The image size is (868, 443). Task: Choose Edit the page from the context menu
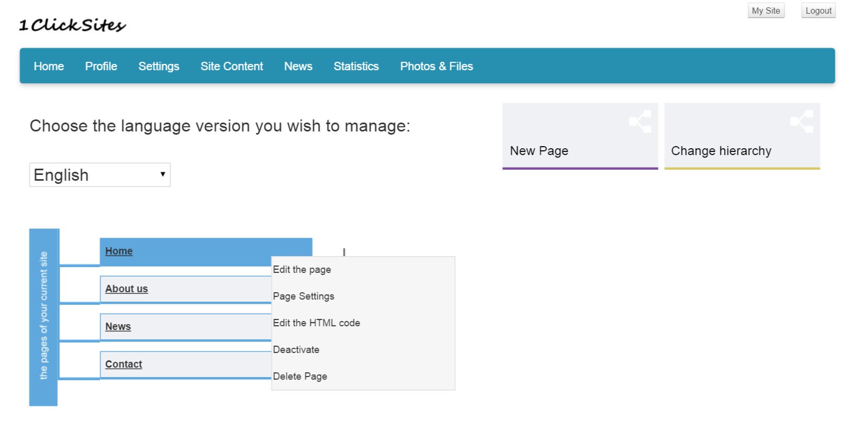tap(302, 270)
